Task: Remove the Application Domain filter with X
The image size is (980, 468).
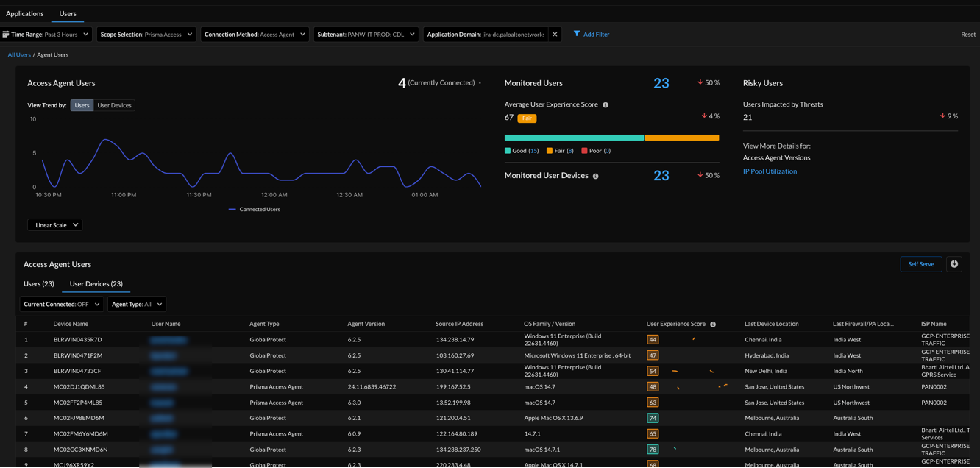Action: pos(555,35)
